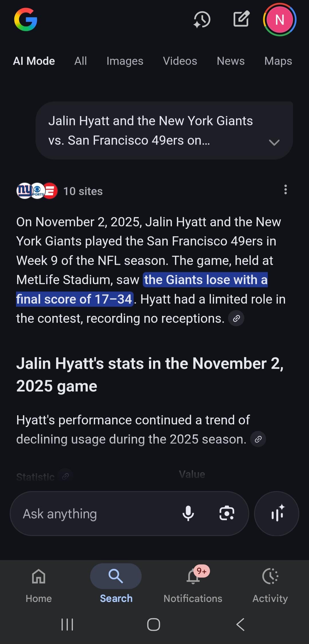Viewport: 309px width, 644px height.
Task: Switch to the Images tab
Action: [x=125, y=61]
